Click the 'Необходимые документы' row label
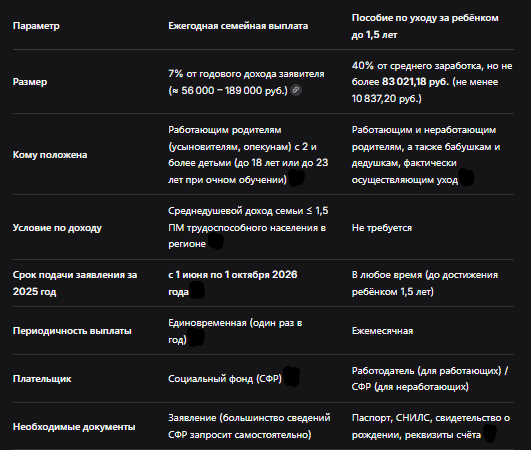The width and height of the screenshot is (531, 450). pyautogui.click(x=74, y=427)
